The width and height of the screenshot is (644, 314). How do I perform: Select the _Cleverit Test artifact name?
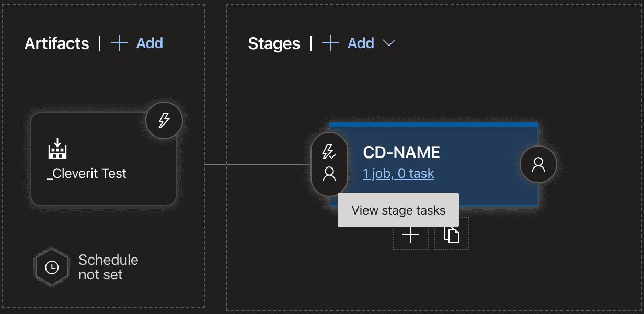click(x=87, y=173)
